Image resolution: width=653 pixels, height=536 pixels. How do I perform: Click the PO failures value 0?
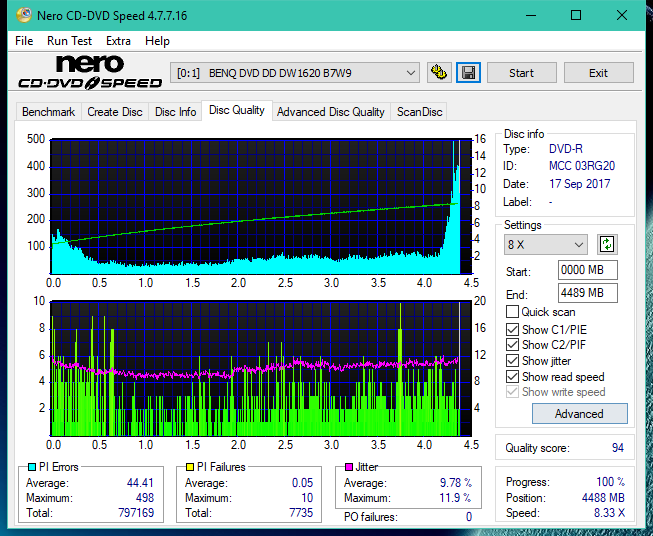click(469, 517)
